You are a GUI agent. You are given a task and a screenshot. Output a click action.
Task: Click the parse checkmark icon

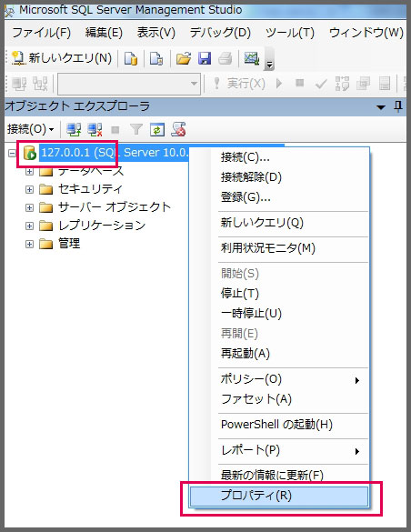click(x=320, y=84)
